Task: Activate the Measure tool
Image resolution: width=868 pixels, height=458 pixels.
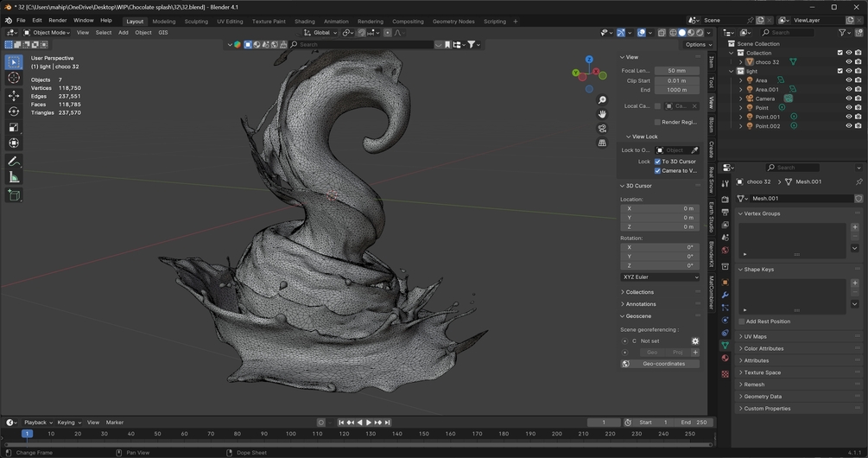Action: (x=14, y=177)
